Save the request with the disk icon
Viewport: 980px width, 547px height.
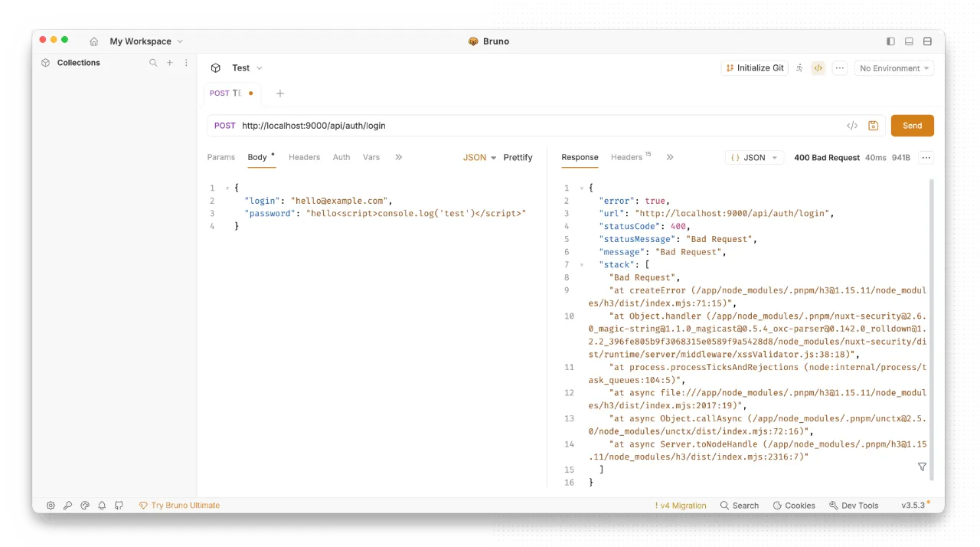(874, 126)
